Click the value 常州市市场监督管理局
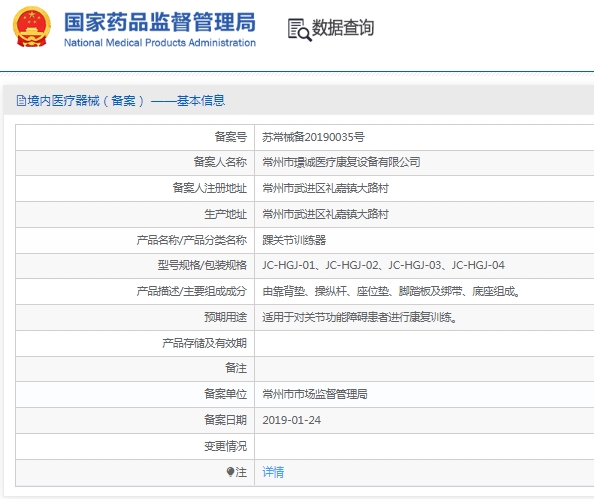Viewport: 594px width, 499px height. (315, 394)
